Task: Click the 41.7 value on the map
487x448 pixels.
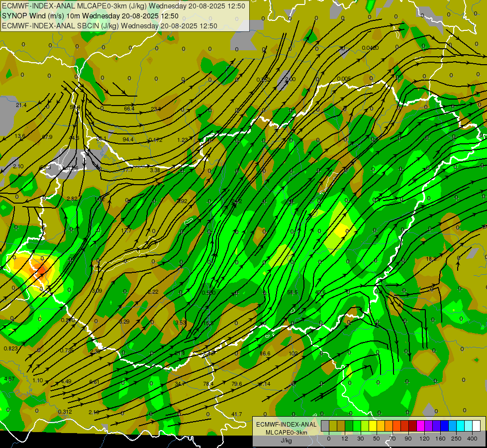Action: 237,414
